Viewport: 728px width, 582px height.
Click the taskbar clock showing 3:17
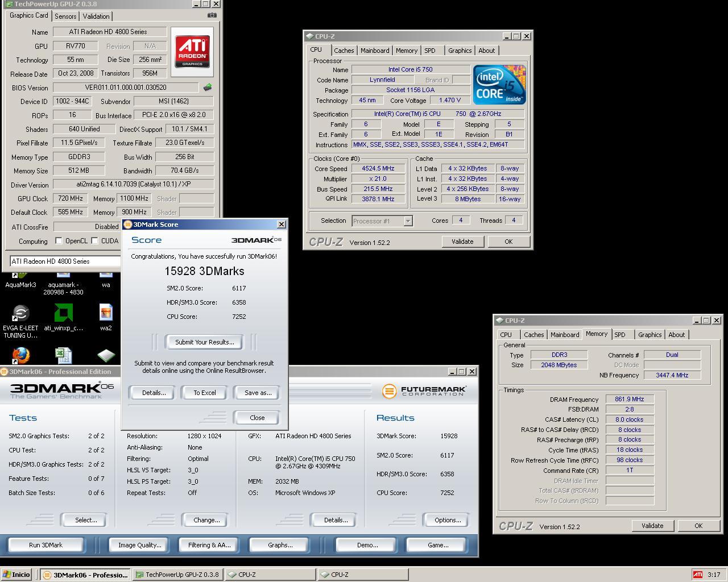(714, 575)
